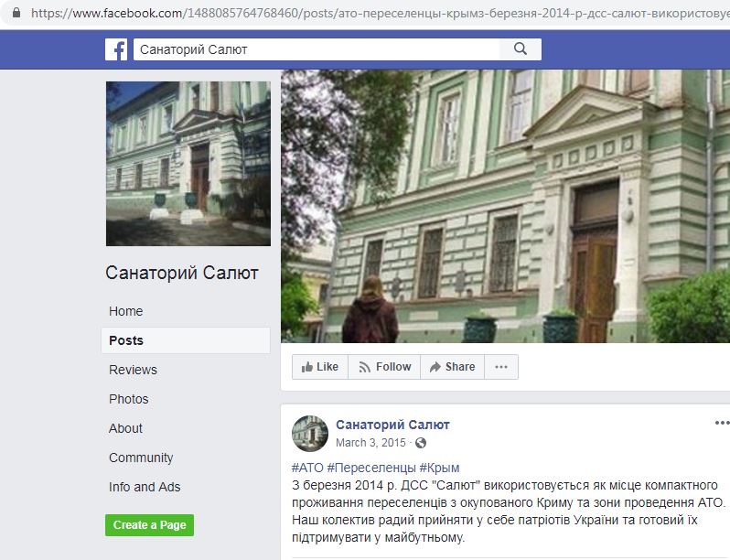Click the search magnifier icon
The width and height of the screenshot is (730, 560).
click(x=520, y=48)
